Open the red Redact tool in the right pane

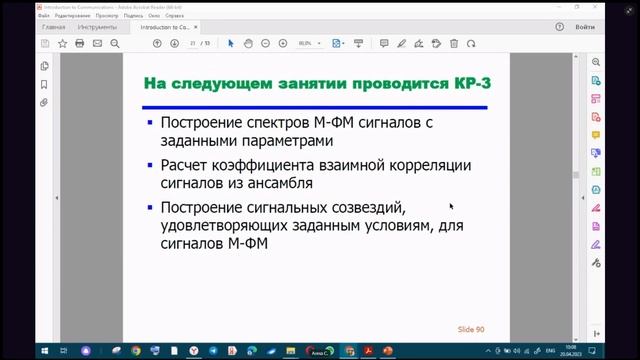596,208
